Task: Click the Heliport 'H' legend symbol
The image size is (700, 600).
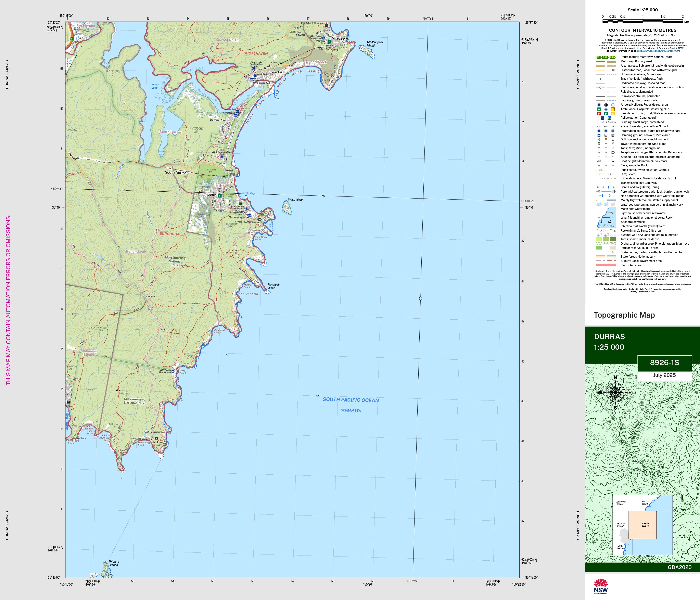Action: (x=606, y=105)
